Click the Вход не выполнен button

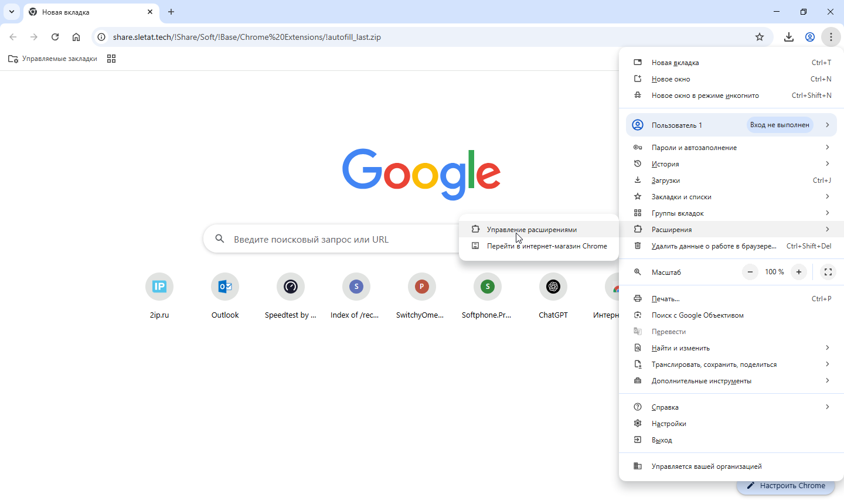pos(780,125)
